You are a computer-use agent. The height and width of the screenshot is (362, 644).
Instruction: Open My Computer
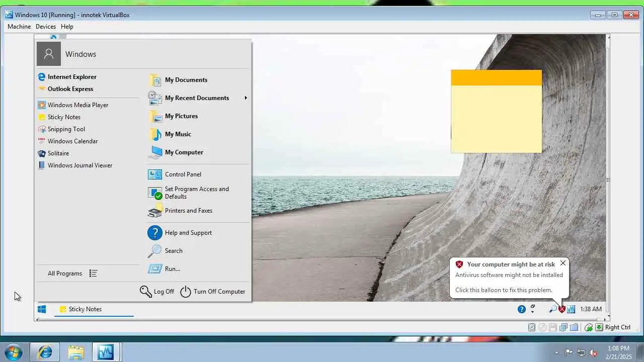coord(176,152)
